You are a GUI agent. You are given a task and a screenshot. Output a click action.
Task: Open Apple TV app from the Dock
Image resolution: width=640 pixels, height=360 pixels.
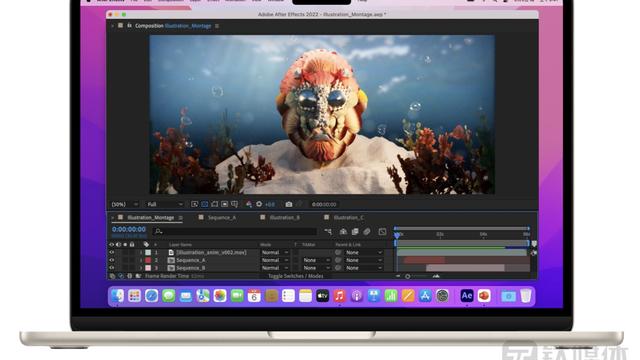(322, 296)
